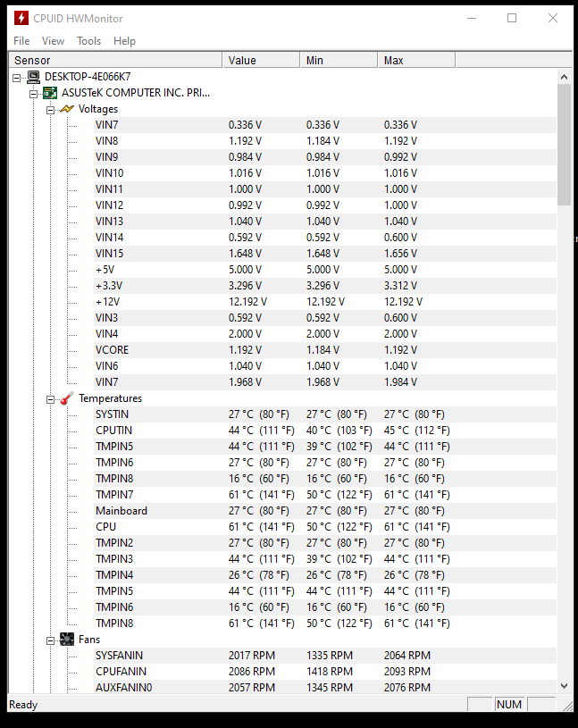Select the VIN8 voltage row

coord(324,140)
